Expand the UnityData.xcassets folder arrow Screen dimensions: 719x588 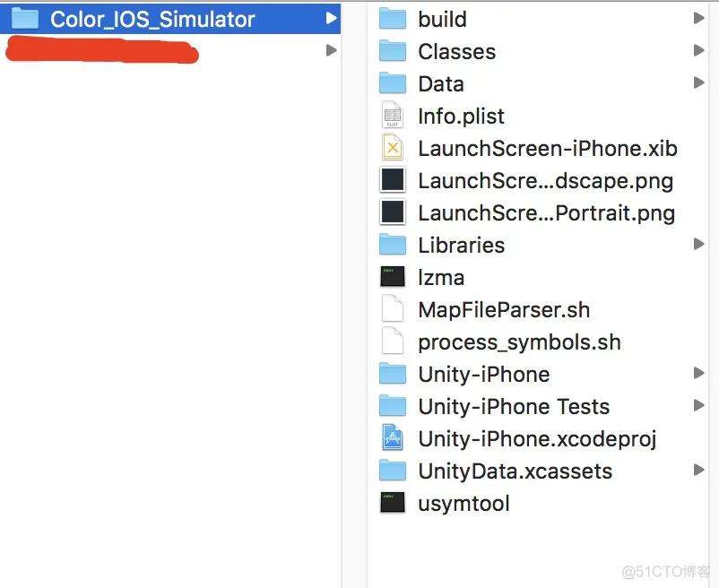698,470
